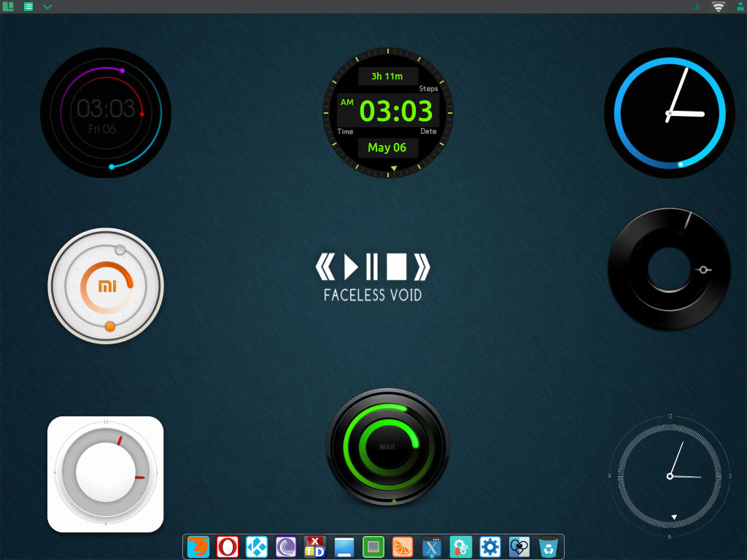Open Firefox from the dock
Screen dimensions: 747x560
198,545
